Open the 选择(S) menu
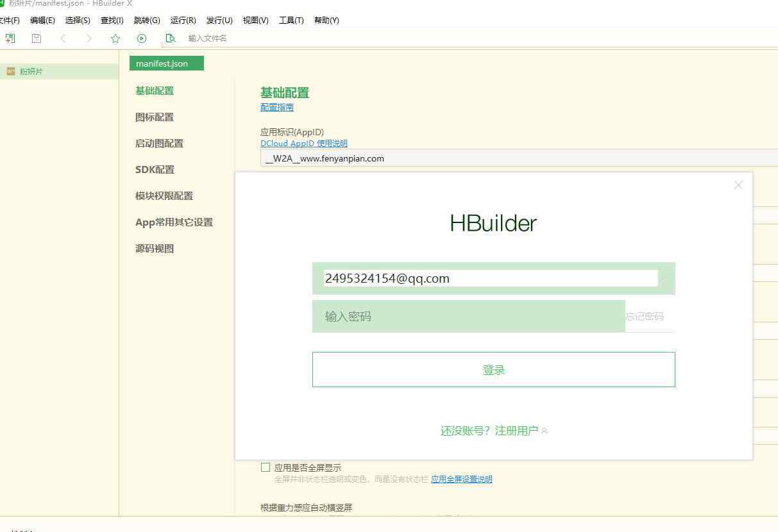This screenshot has height=532, width=778. 78,21
